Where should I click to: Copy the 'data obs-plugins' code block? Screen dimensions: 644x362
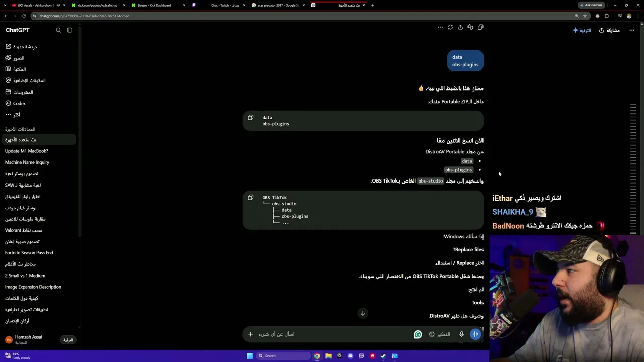(250, 118)
